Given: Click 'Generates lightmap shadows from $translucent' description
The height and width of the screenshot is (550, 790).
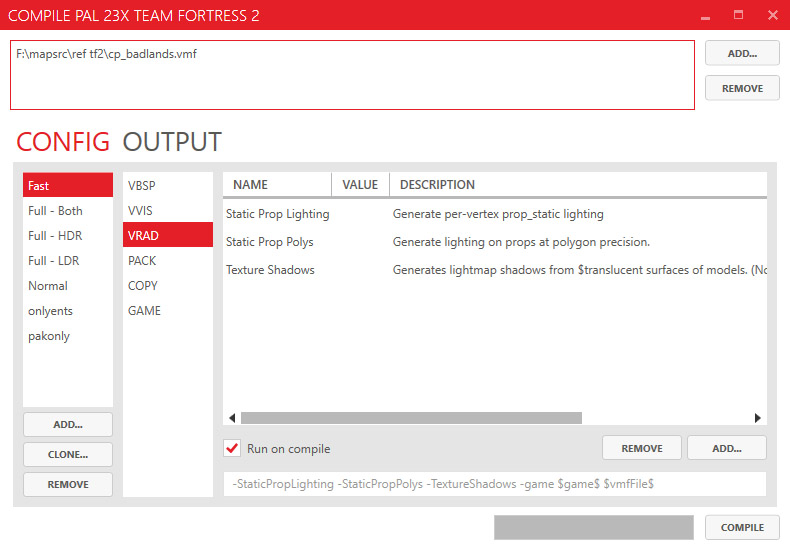Looking at the screenshot, I should 579,270.
